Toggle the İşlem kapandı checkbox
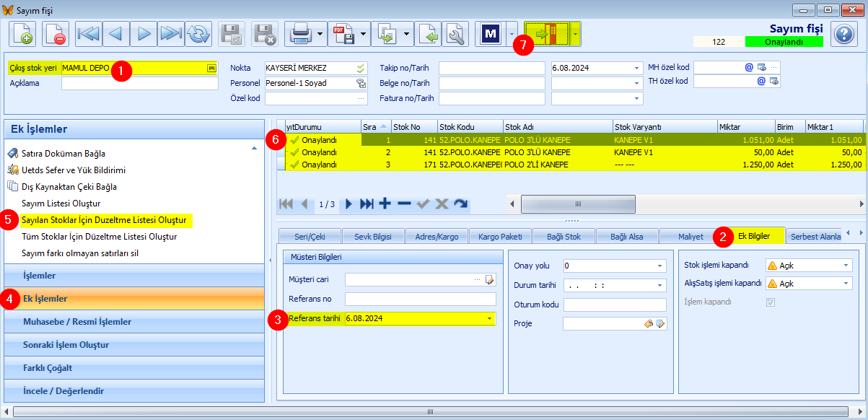The image size is (868, 420). pos(770,302)
